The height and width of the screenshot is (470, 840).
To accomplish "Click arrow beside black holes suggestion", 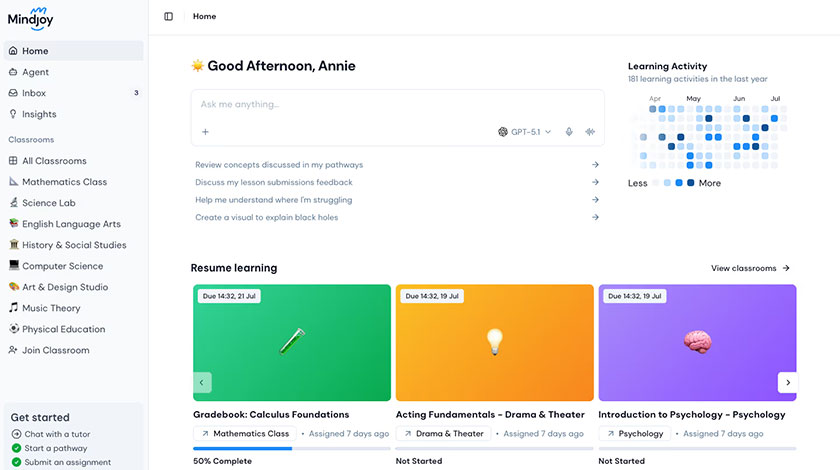I will click(595, 217).
